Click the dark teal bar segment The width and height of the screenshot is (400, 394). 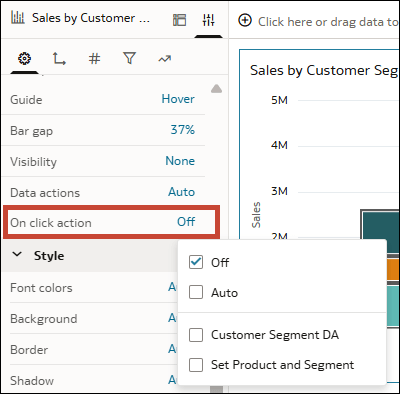point(381,232)
